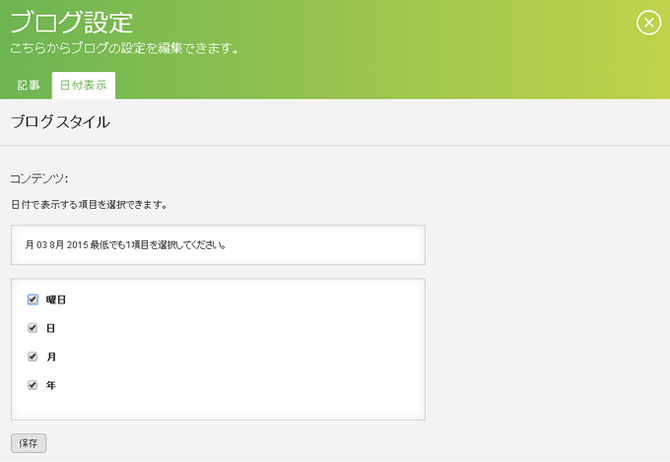Screen dimensions: 670x462
Task: Switch to the 記事 tab
Action: coord(28,85)
